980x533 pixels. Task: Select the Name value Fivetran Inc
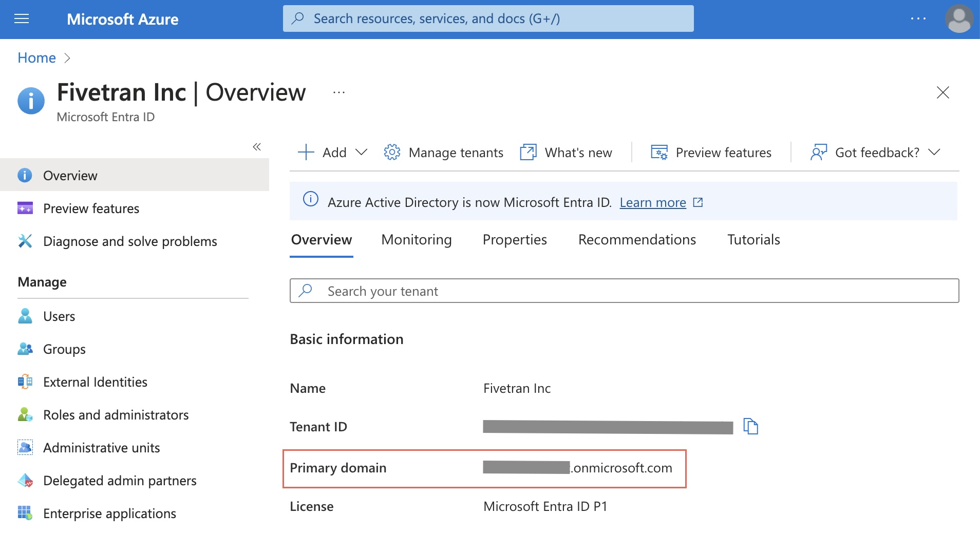[x=517, y=388]
